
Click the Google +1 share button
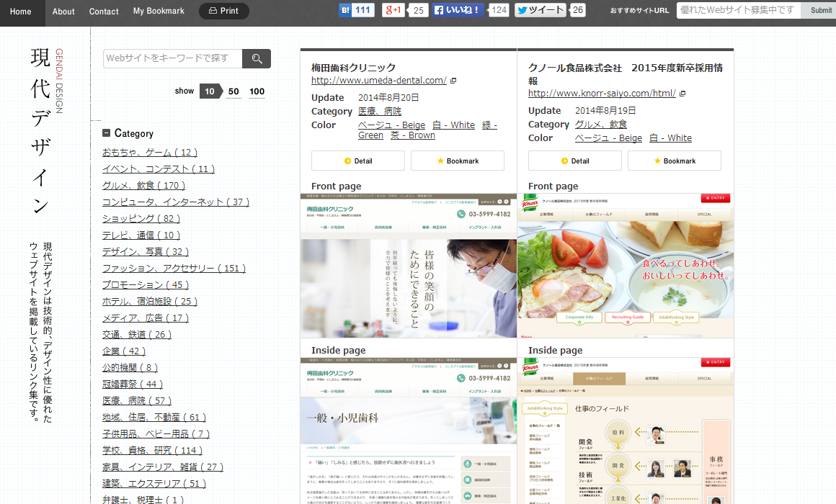click(x=393, y=10)
